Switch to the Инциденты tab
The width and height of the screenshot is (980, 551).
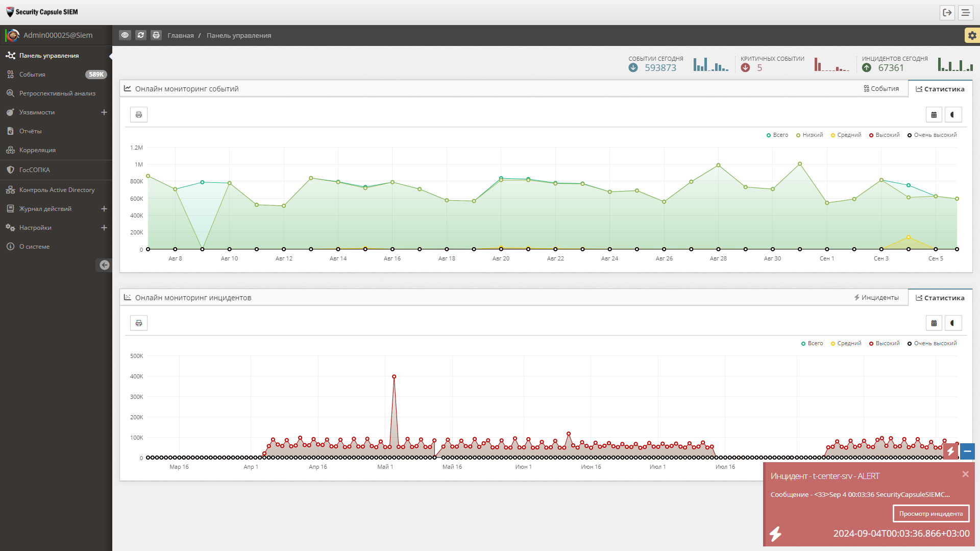(x=876, y=298)
